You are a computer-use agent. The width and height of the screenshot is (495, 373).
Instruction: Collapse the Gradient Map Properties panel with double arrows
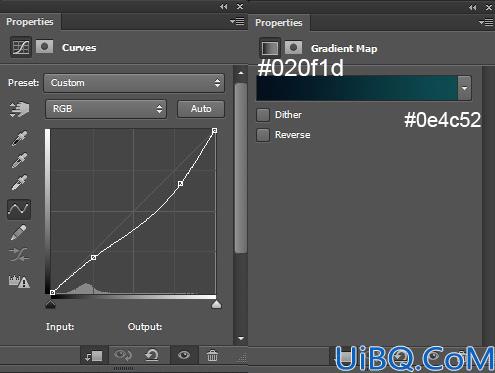[472, 7]
